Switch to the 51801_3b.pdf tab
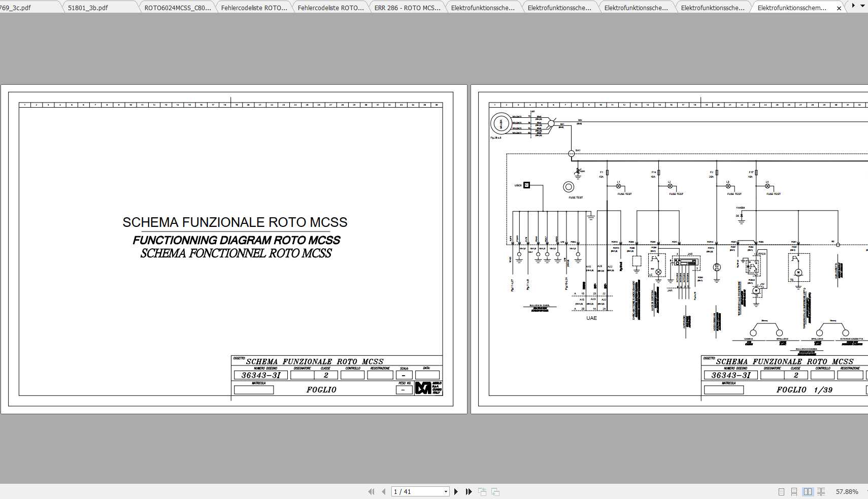Screen dimensions: 868x499 point(88,8)
